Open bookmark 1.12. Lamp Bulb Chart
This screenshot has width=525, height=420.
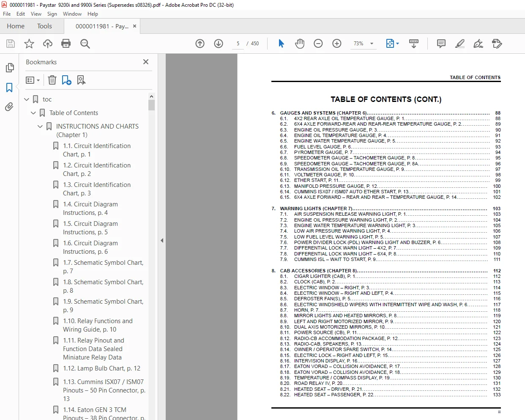(x=101, y=368)
